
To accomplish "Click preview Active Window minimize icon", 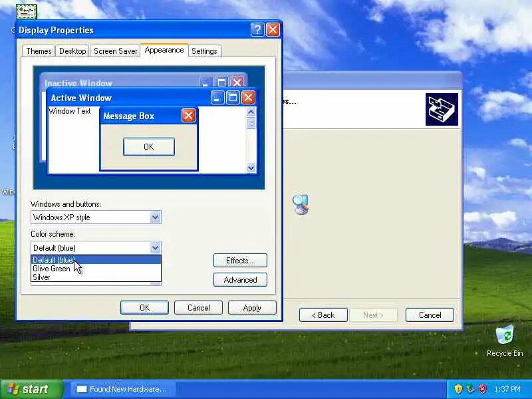I will pyautogui.click(x=217, y=98).
